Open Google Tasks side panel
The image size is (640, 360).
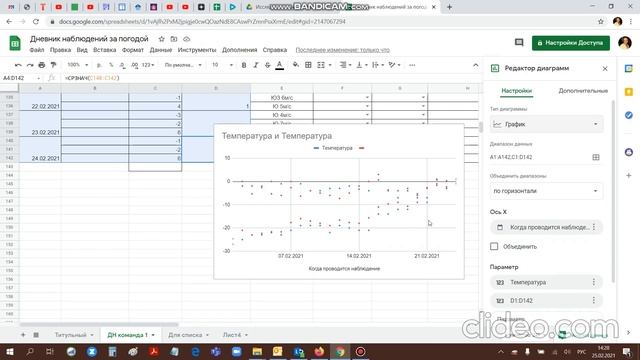coord(629,116)
